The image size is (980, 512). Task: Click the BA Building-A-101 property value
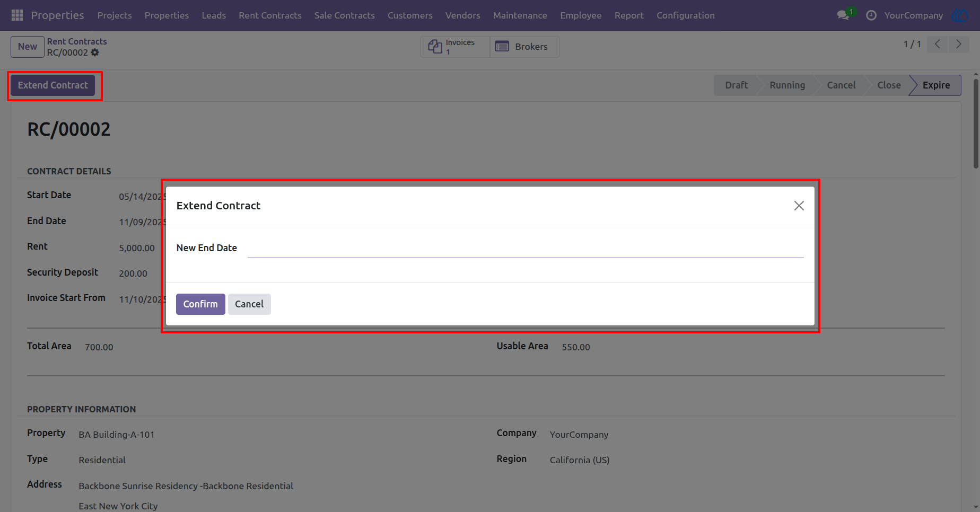(x=117, y=435)
